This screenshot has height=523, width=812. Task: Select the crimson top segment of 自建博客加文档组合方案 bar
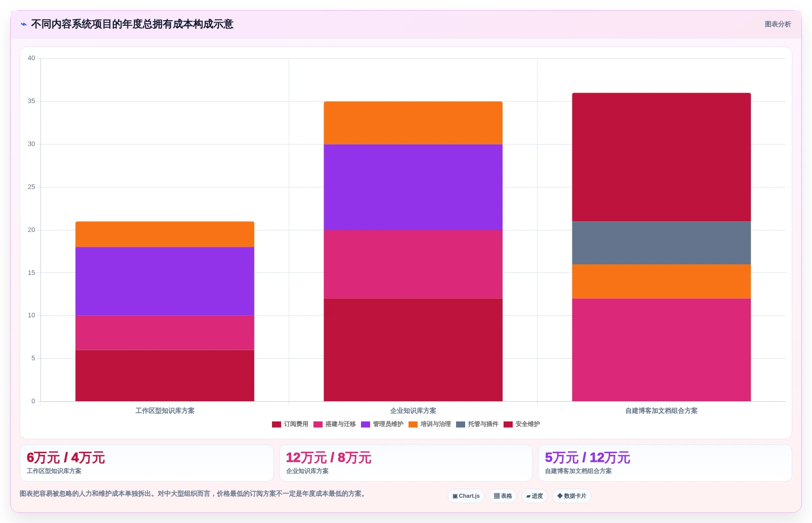point(661,157)
